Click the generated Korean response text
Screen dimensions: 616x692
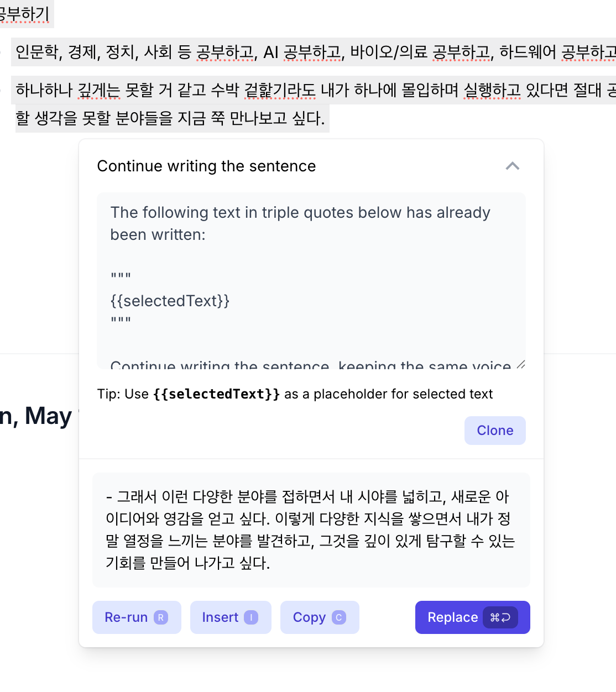(x=311, y=530)
